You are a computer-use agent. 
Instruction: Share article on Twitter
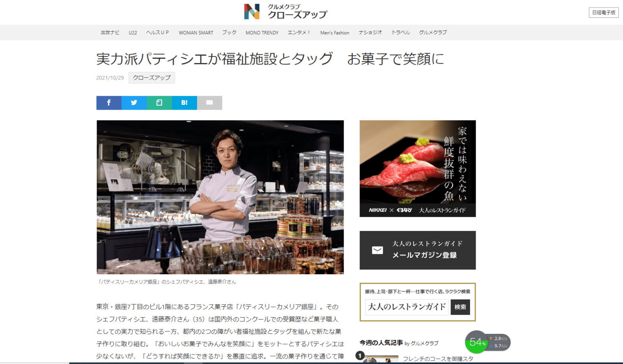click(134, 103)
